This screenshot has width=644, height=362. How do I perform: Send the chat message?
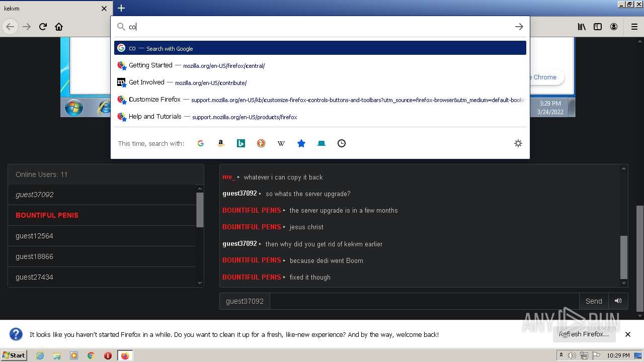(x=594, y=301)
